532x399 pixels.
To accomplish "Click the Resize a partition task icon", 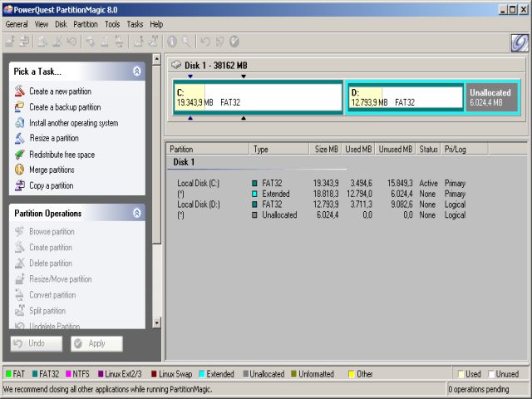I will point(20,138).
